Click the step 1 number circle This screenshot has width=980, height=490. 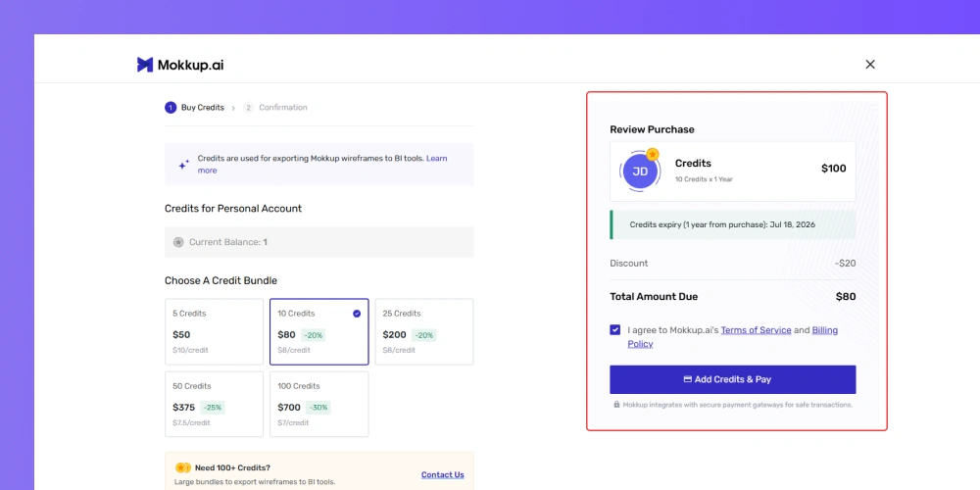pos(171,108)
